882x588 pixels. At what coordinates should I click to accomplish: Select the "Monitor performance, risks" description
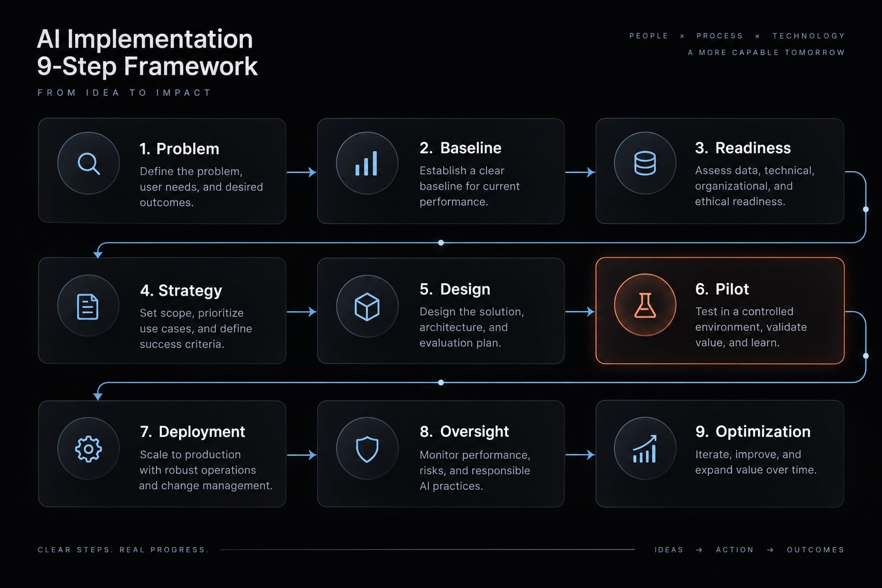[475, 470]
